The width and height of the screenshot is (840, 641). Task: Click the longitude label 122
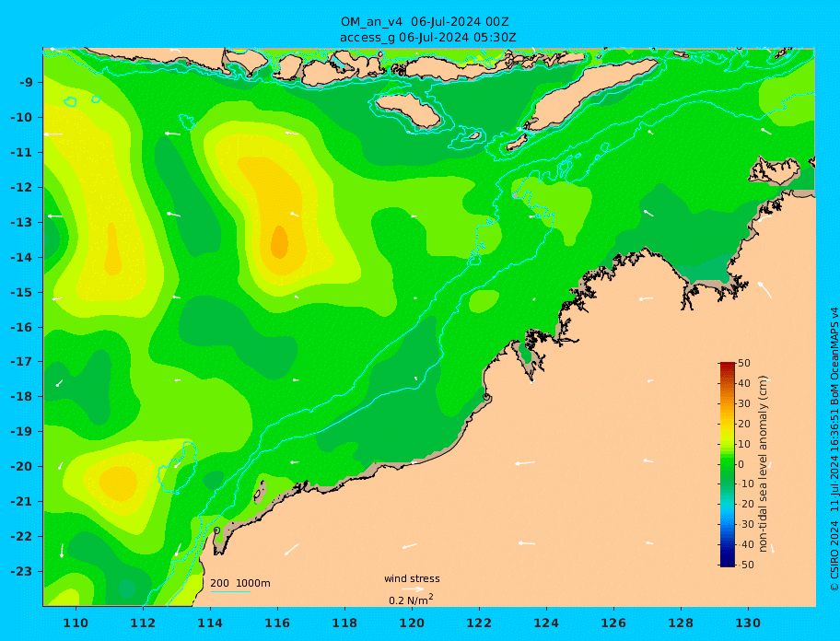[479, 623]
